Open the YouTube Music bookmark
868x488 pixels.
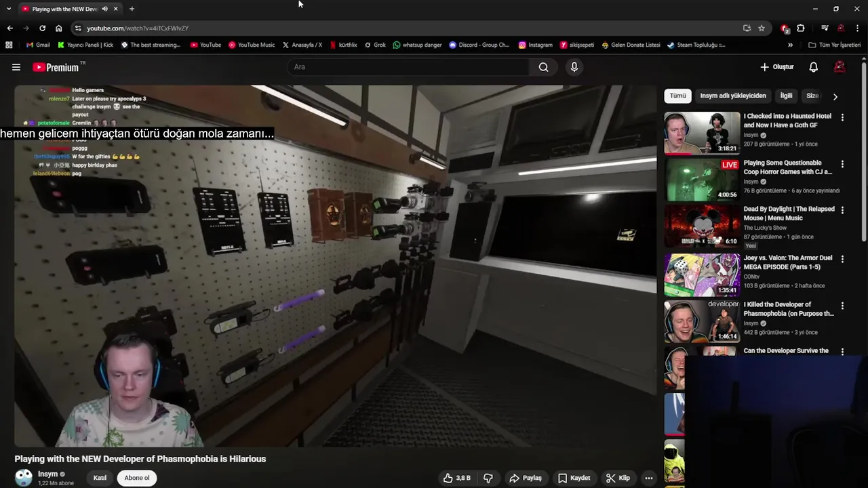point(252,45)
